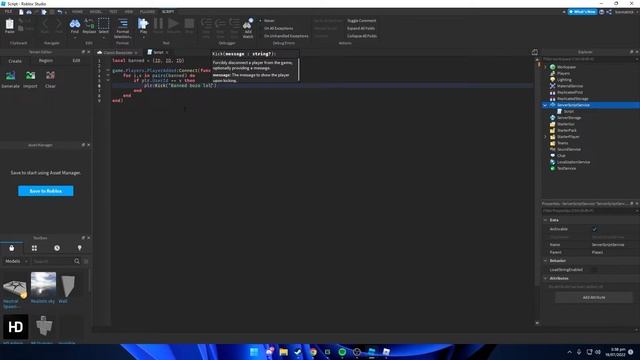
Task: Expand the StarterPlayer tree node
Action: click(545, 137)
